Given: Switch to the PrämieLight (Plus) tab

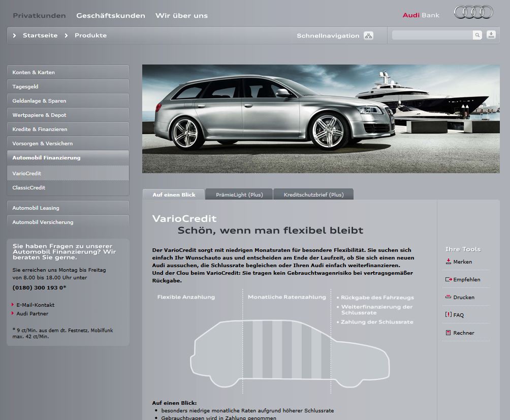Looking at the screenshot, I should click(x=239, y=195).
